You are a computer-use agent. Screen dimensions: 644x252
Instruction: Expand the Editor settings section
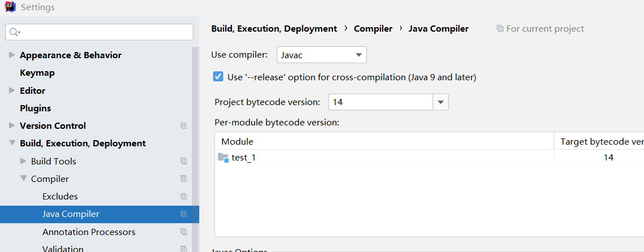(x=12, y=90)
